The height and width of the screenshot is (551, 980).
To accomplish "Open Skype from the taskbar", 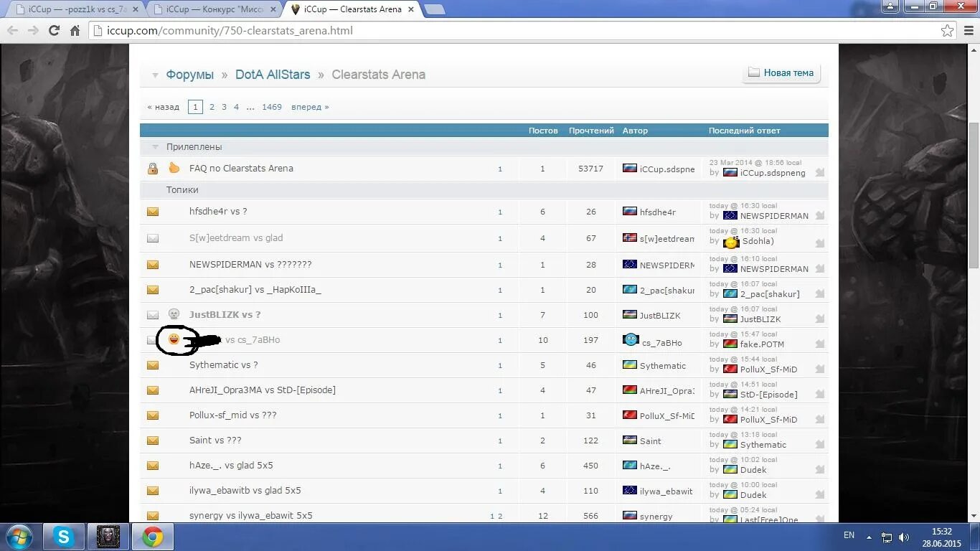I will tap(64, 537).
